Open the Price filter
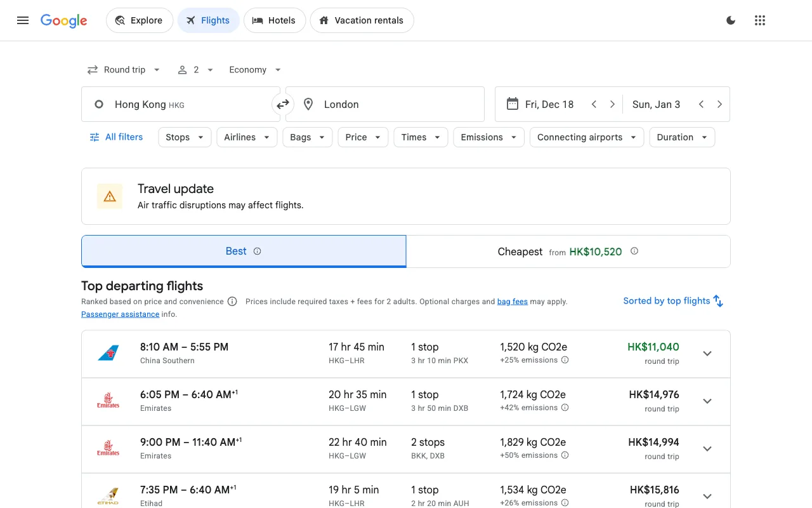This screenshot has height=508, width=812. pos(363,137)
